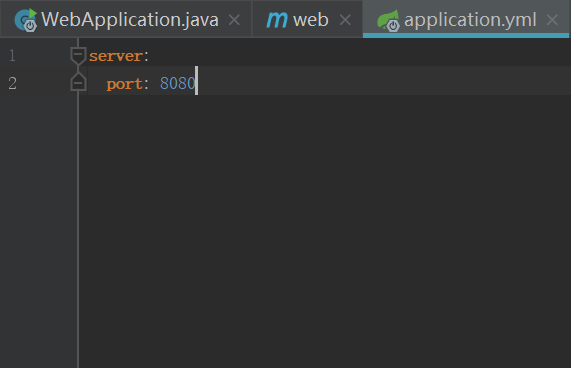Click the 8080 port value

pos(177,83)
